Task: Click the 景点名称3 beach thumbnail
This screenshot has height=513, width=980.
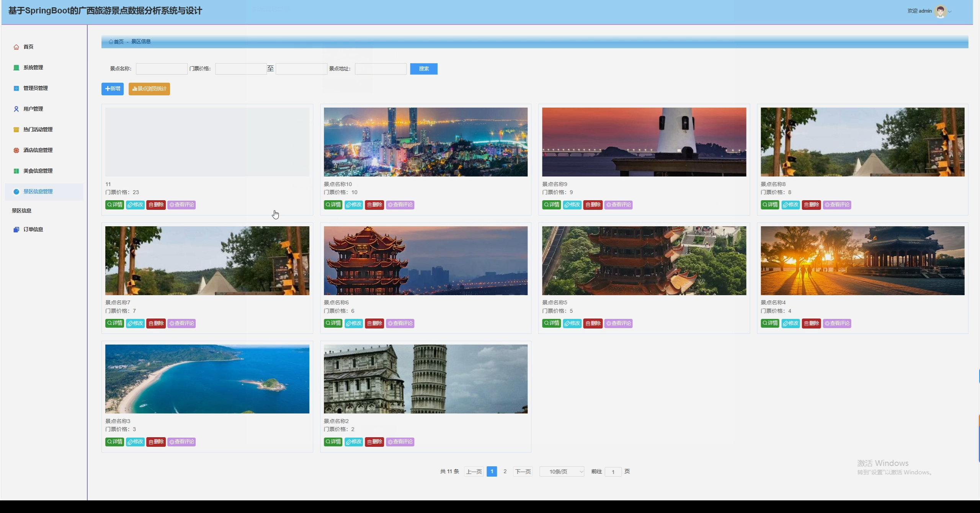Action: (207, 379)
